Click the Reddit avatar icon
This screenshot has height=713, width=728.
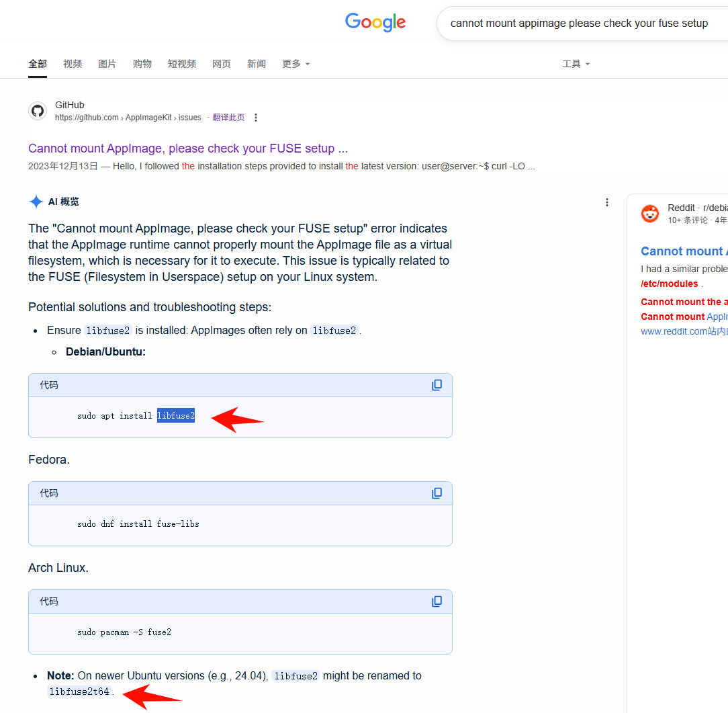pyautogui.click(x=650, y=214)
